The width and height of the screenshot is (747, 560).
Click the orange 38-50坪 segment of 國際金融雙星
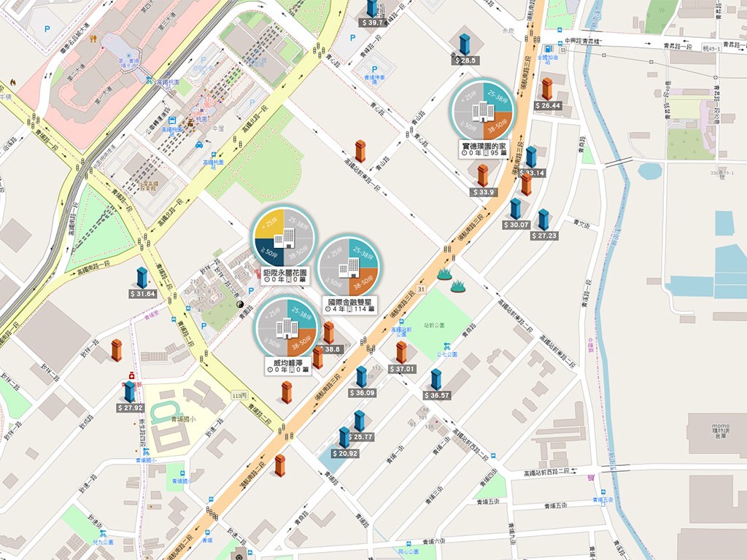(363, 282)
